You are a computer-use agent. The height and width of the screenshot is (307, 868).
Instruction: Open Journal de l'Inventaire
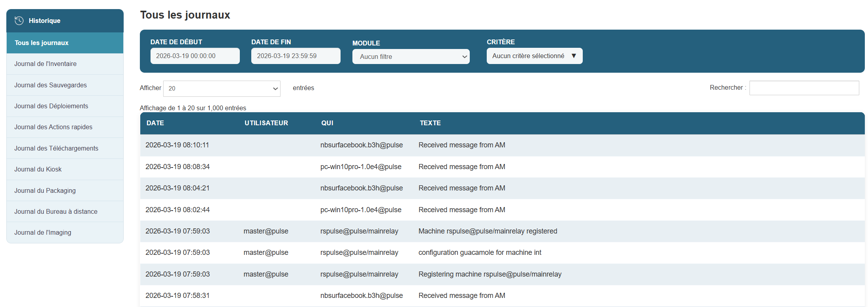(x=45, y=64)
